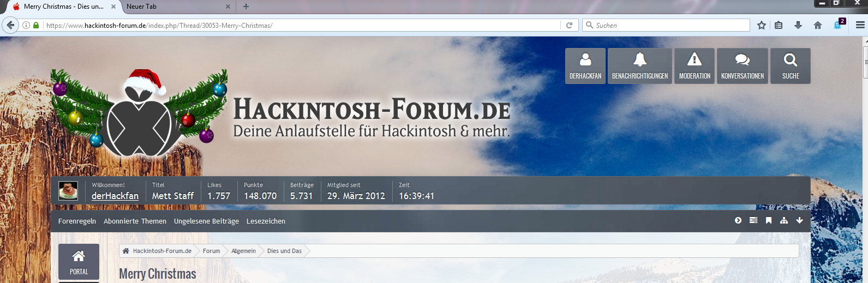Open the downloads arrow icon
The image size is (868, 283).
pyautogui.click(x=798, y=25)
